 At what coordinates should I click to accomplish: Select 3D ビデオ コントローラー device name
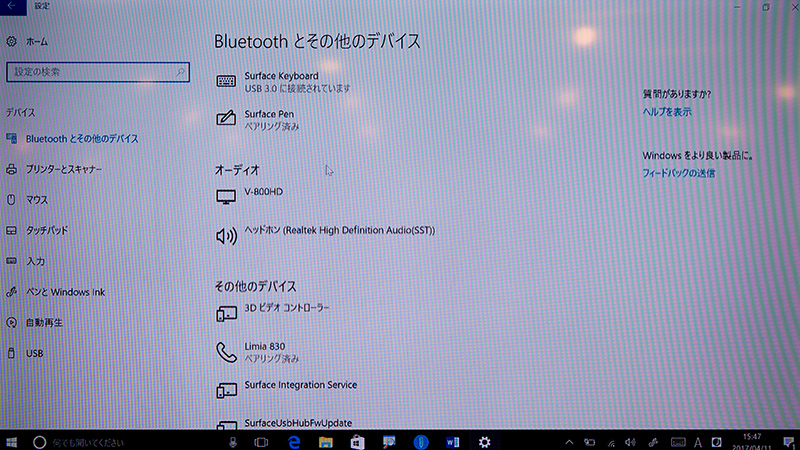[x=287, y=308]
